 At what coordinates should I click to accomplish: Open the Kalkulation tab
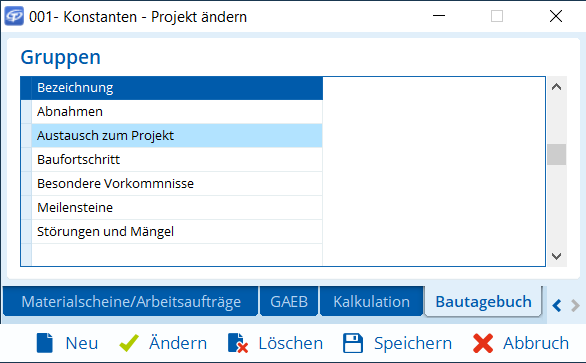(371, 301)
